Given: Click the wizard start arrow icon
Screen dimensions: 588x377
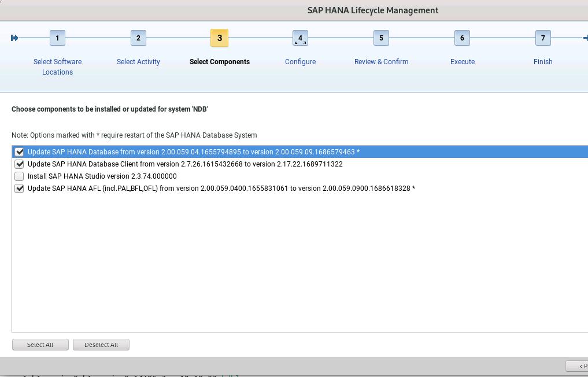Looking at the screenshot, I should [14, 38].
